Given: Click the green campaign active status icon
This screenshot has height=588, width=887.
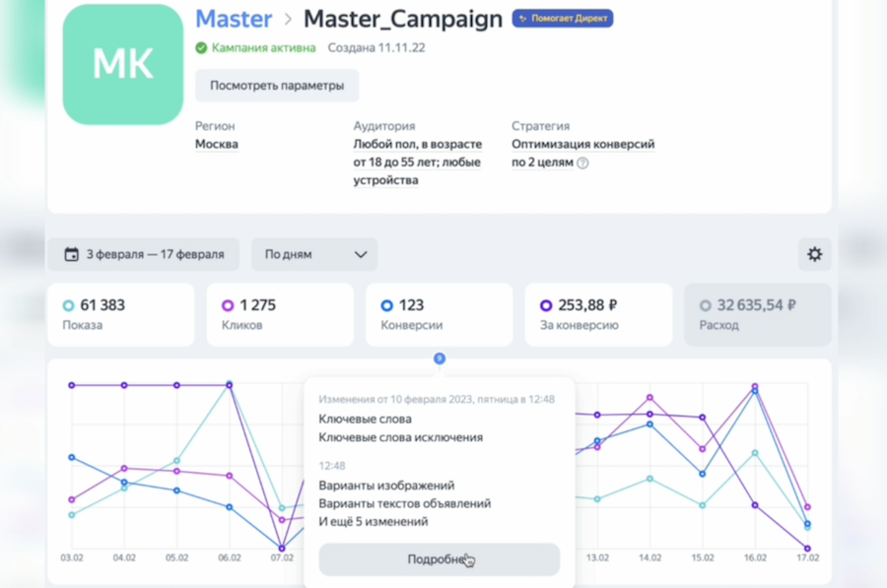Looking at the screenshot, I should tap(201, 47).
